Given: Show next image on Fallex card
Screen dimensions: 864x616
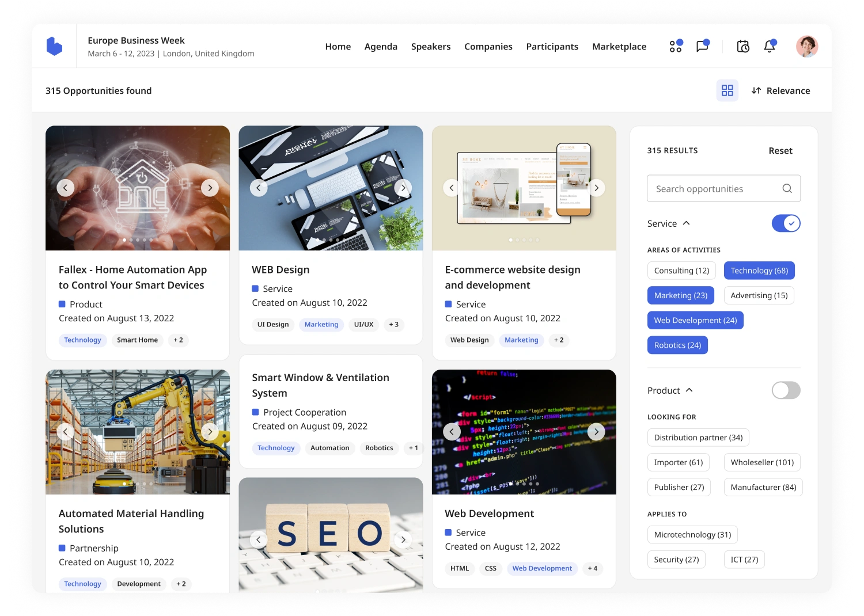Looking at the screenshot, I should pos(210,188).
